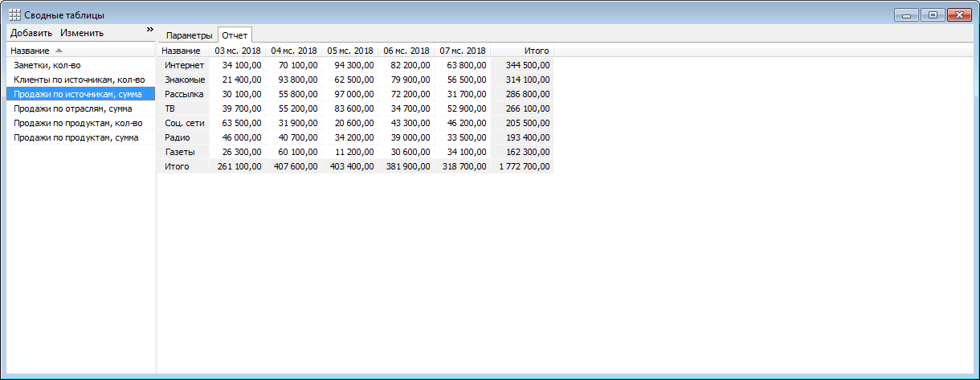Viewport: 980px width, 380px height.
Task: Select the Соц. сети row label
Action: pyautogui.click(x=184, y=123)
